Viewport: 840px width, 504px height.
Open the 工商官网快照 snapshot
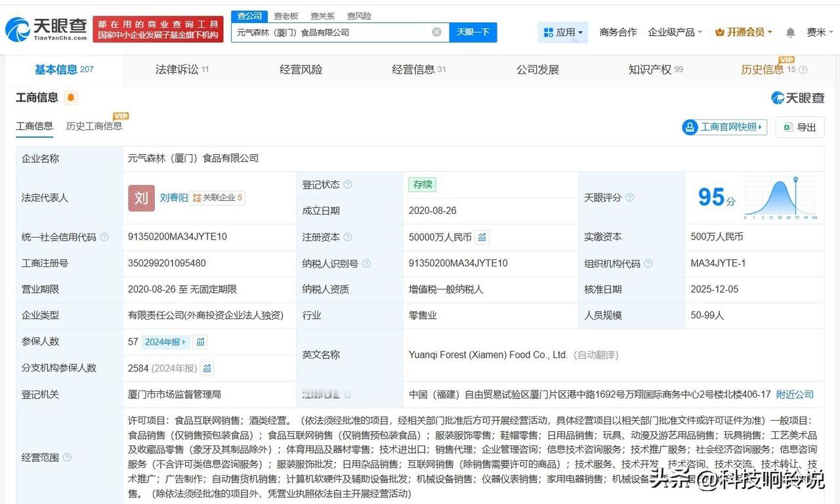724,127
